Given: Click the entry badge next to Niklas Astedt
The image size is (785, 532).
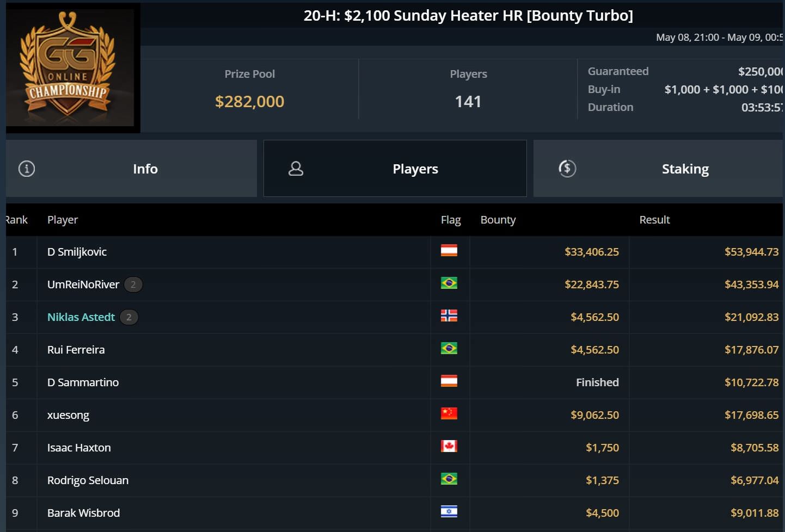Looking at the screenshot, I should pos(129,317).
